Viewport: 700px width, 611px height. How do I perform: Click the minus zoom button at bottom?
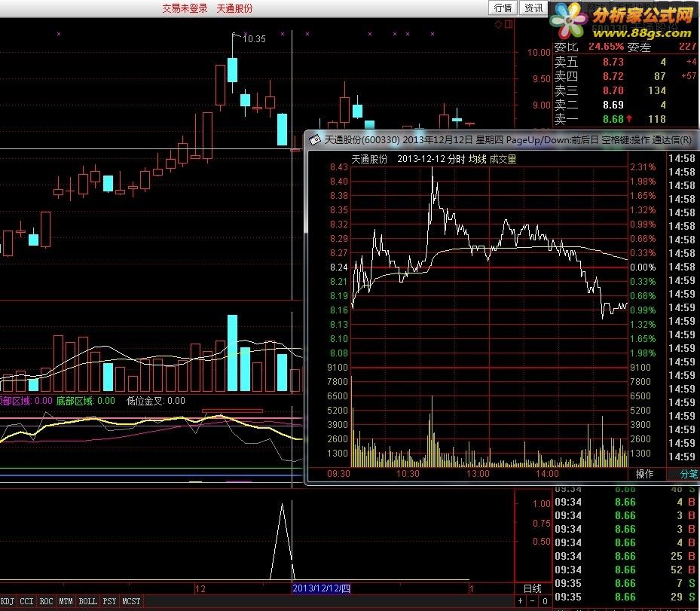click(x=532, y=601)
